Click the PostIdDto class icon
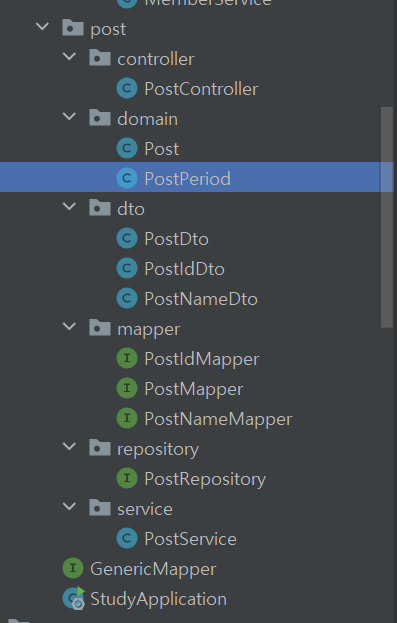 point(127,268)
